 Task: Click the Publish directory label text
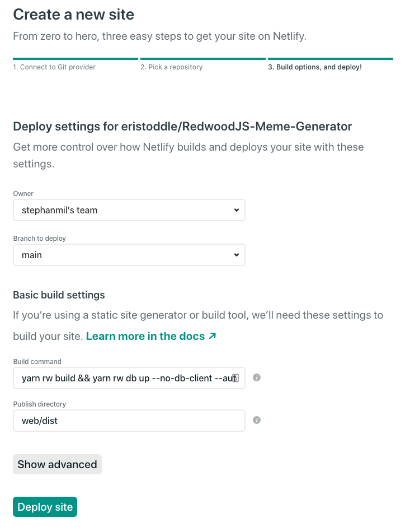[x=39, y=404]
